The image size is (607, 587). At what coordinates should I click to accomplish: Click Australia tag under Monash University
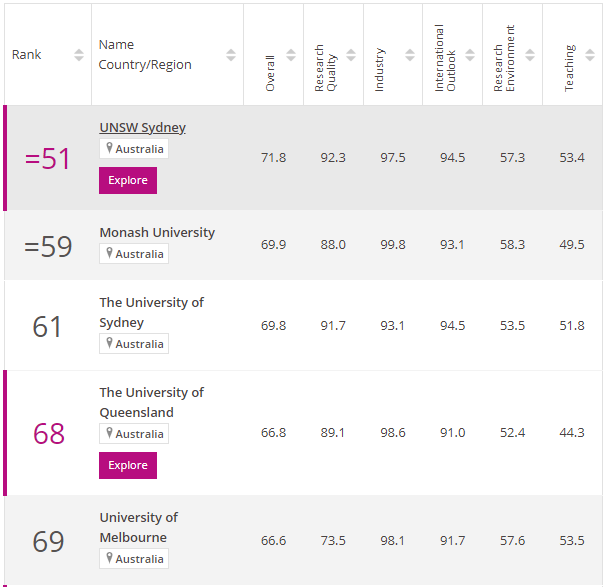tap(134, 254)
